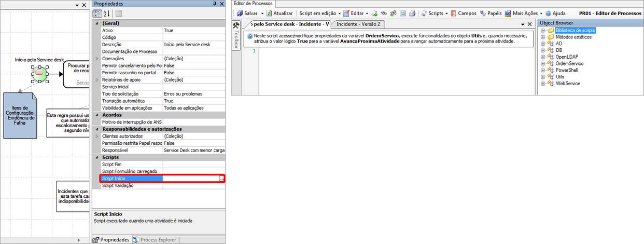Switch properties to categorized view

tap(97, 13)
